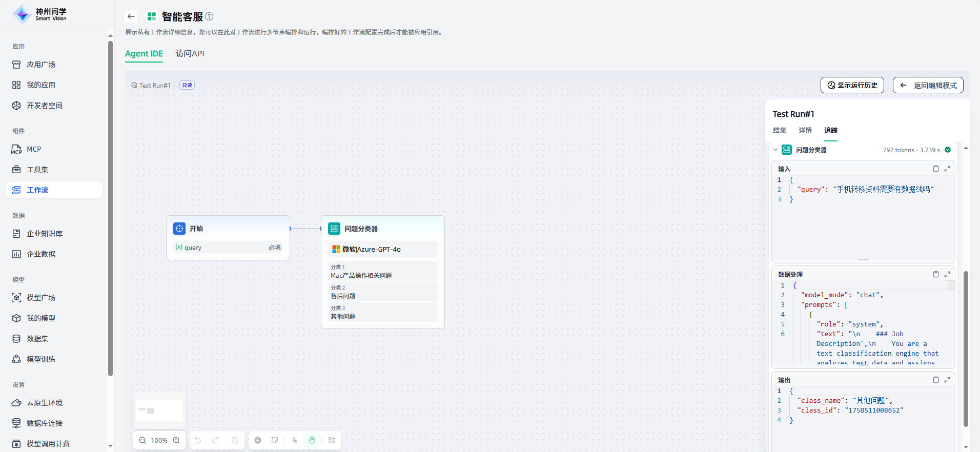The height and width of the screenshot is (452, 980).
Task: Click the add node plus icon
Action: coord(258,440)
